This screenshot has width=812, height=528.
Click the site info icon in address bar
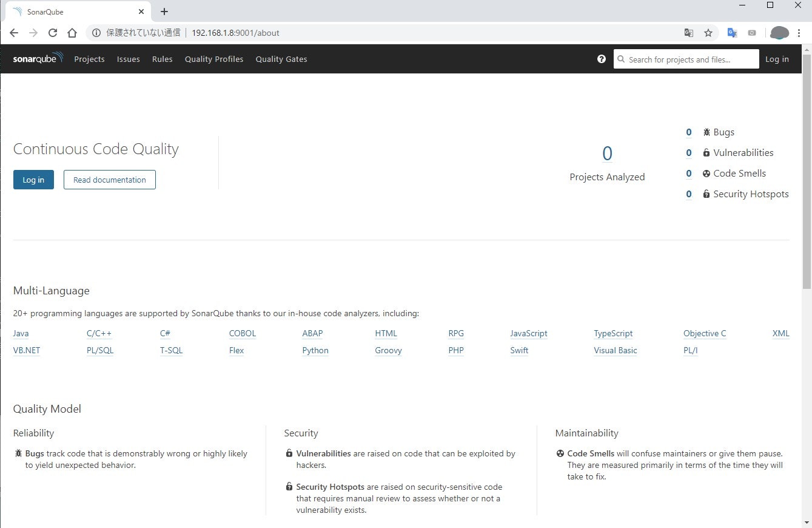click(96, 33)
